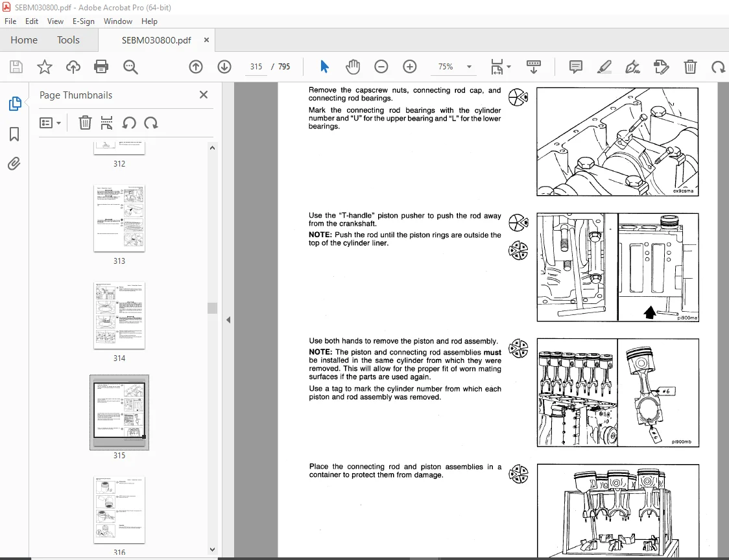Delete page with toolbar trash icon

coord(690,67)
